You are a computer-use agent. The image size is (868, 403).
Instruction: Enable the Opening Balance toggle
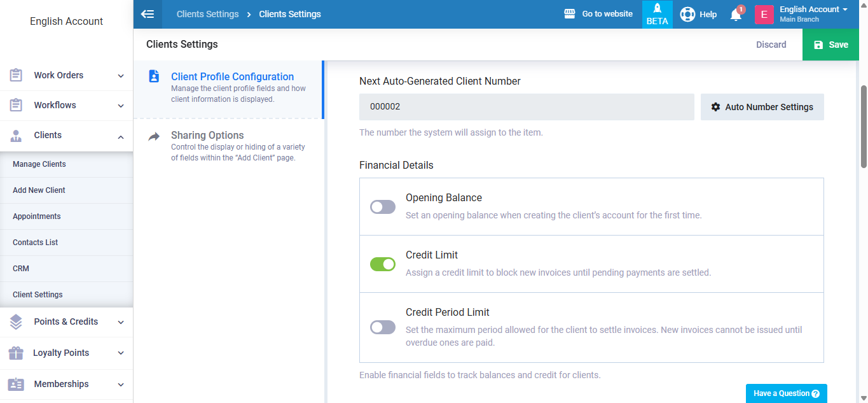click(383, 207)
